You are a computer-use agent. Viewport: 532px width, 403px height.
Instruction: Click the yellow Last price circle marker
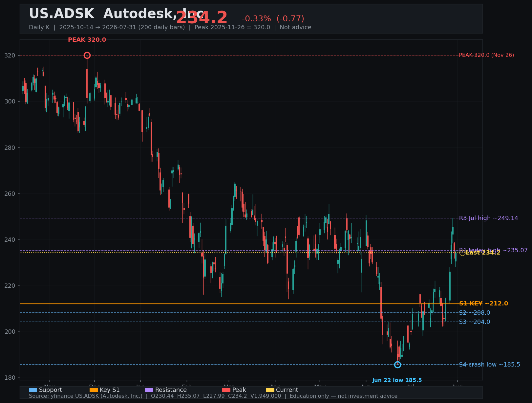tap(462, 253)
